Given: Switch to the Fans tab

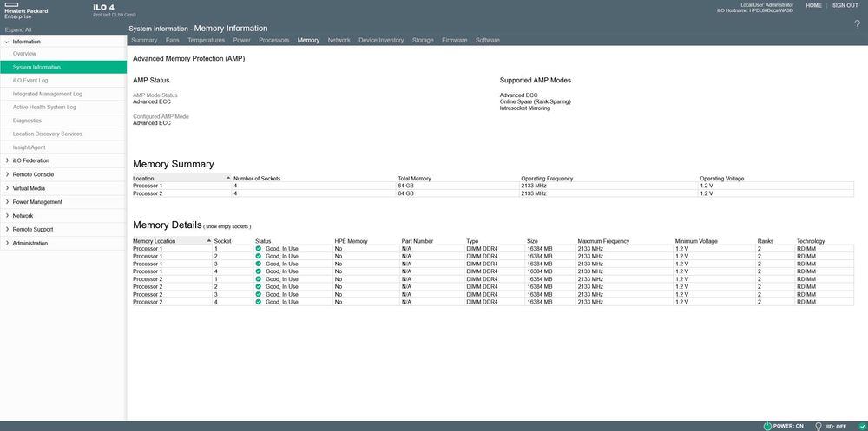Looking at the screenshot, I should tap(172, 41).
